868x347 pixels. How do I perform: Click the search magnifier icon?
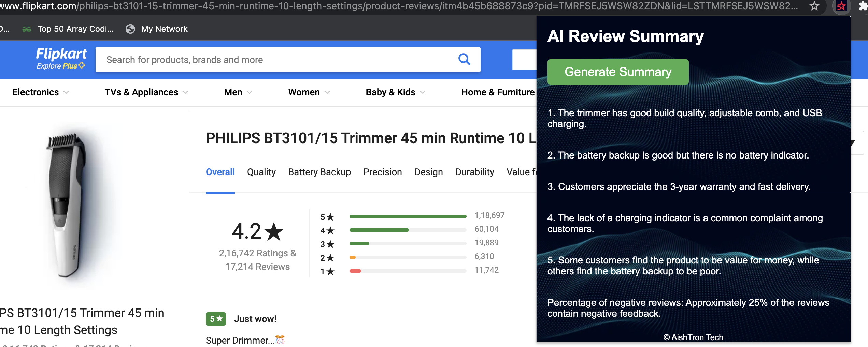[464, 59]
